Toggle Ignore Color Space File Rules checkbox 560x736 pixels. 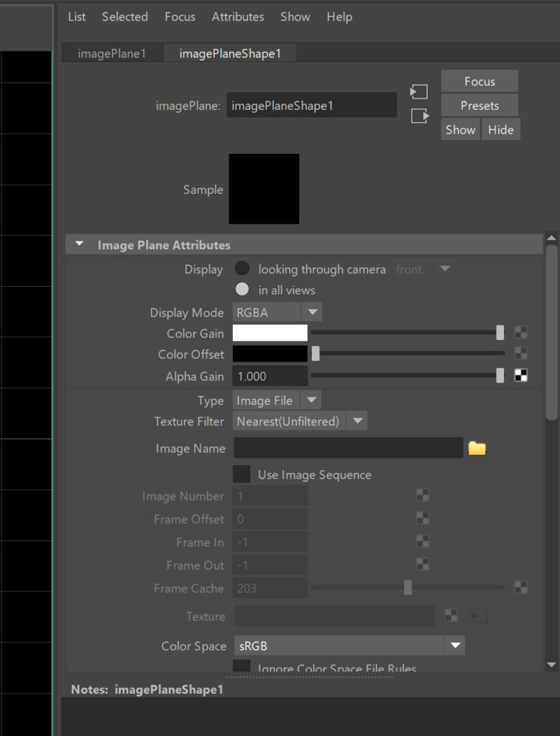point(242,665)
